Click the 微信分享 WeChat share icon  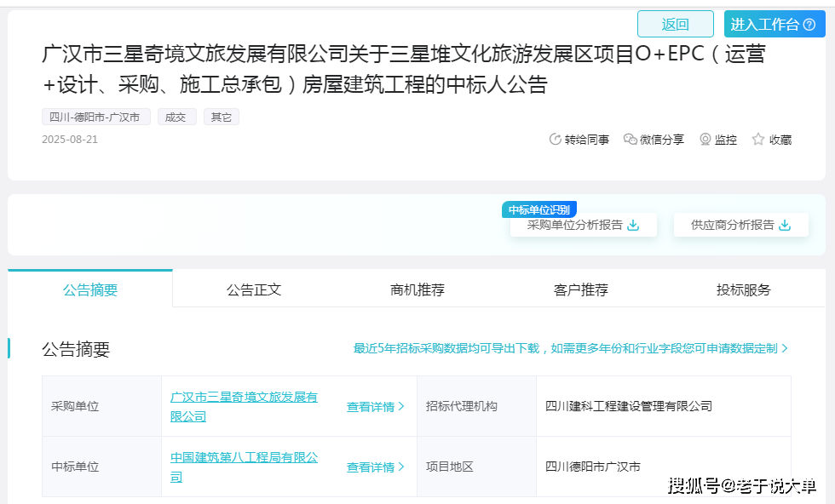point(631,140)
